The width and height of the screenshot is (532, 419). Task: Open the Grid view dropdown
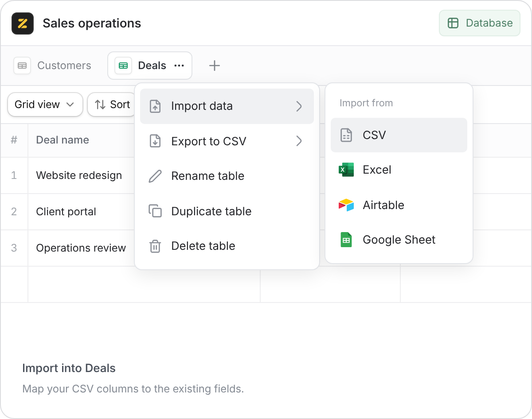coord(45,105)
